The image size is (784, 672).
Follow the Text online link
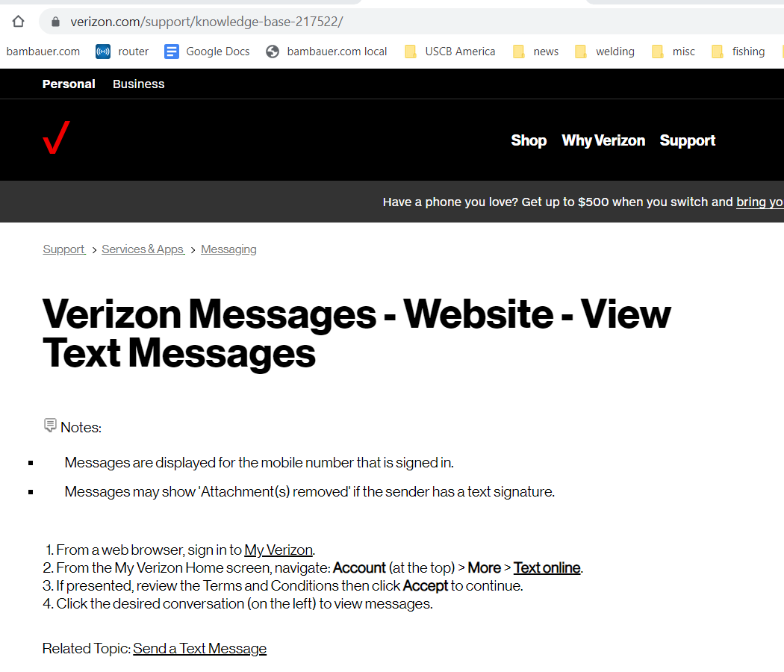547,568
